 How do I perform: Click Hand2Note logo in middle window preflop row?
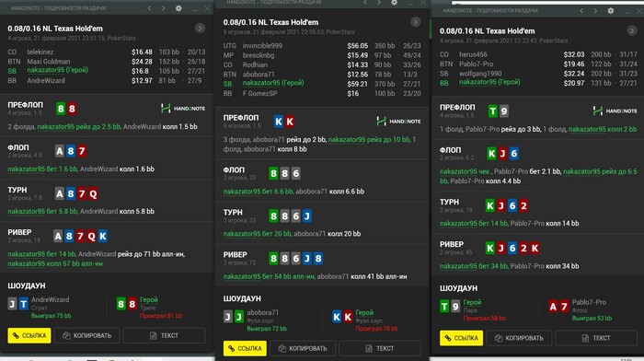(398, 122)
